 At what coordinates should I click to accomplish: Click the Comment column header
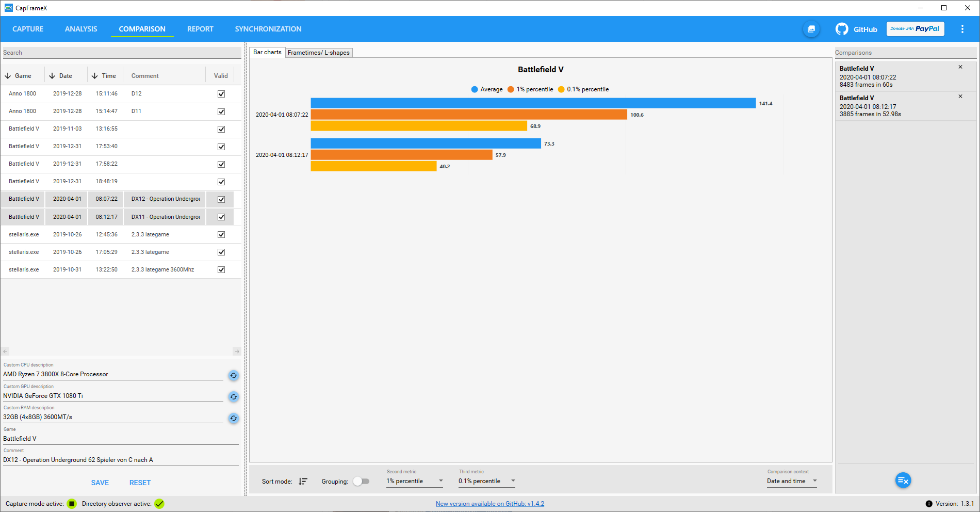pyautogui.click(x=145, y=76)
